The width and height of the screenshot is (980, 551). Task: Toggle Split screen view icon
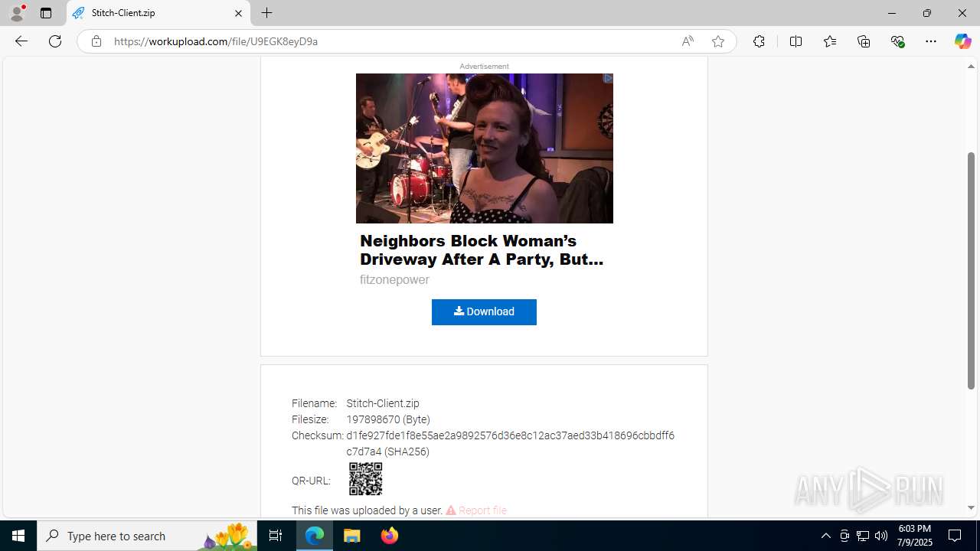(x=795, y=41)
